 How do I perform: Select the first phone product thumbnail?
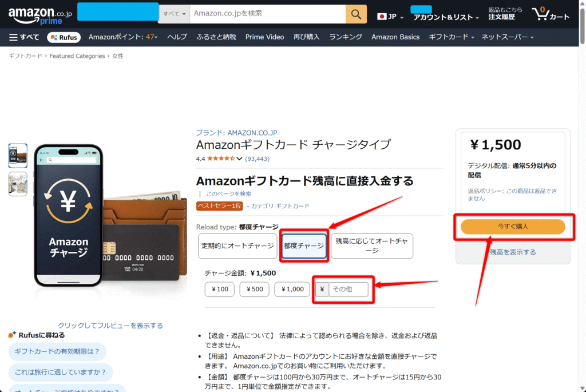tap(18, 156)
